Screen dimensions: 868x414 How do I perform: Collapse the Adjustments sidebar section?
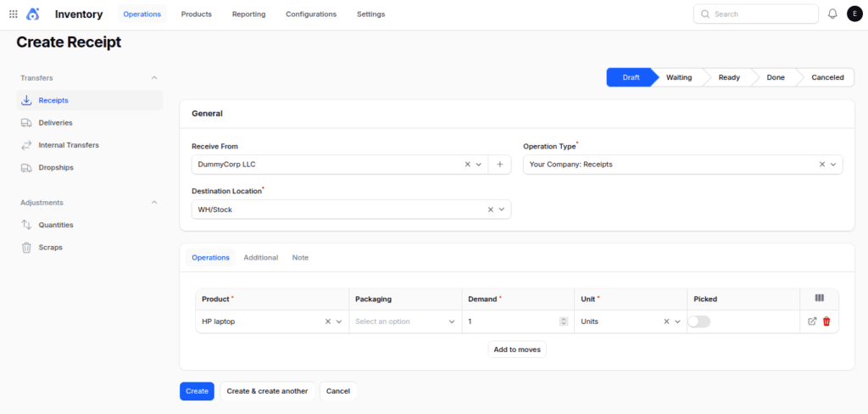[154, 203]
